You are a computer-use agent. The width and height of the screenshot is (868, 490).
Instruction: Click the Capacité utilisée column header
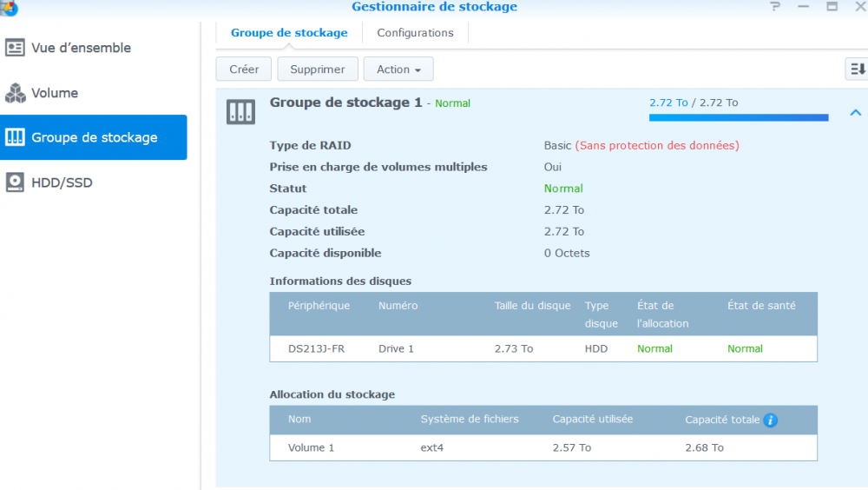point(592,419)
